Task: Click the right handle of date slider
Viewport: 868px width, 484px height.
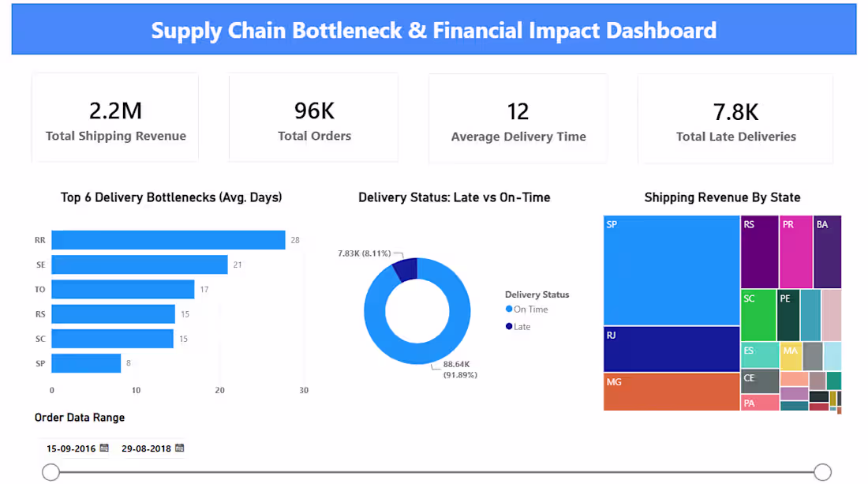Action: (822, 472)
